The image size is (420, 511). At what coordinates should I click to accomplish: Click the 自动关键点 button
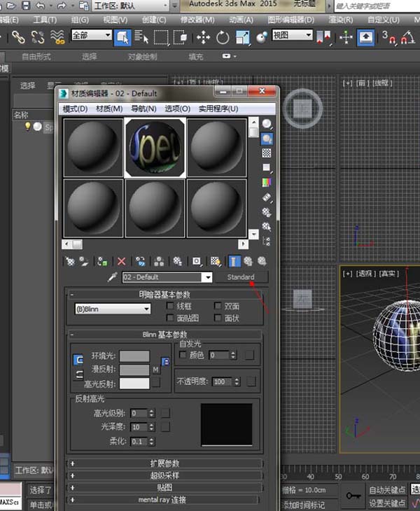[x=387, y=490]
